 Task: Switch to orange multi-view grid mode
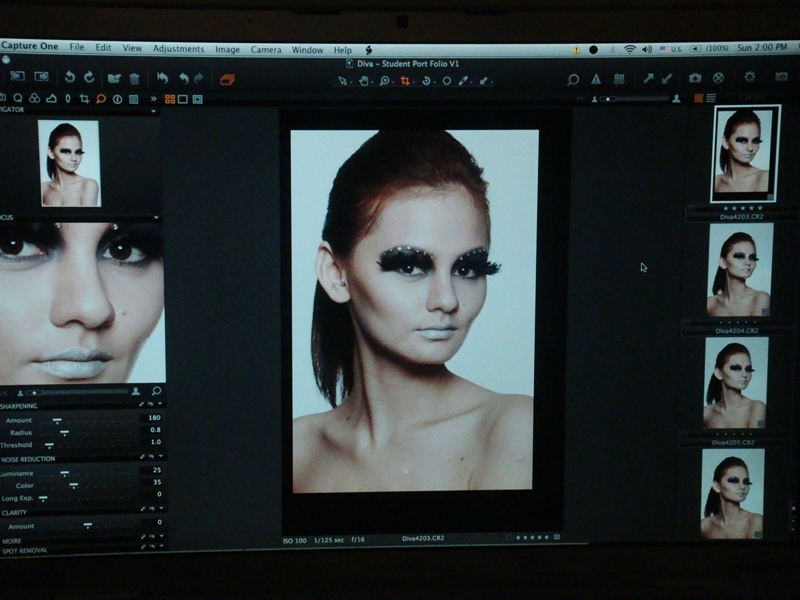pos(170,99)
